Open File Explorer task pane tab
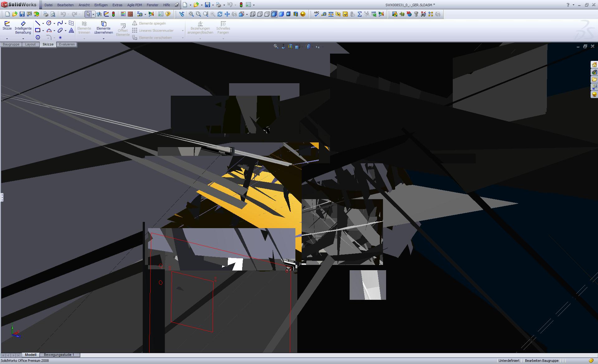 pyautogui.click(x=594, y=79)
